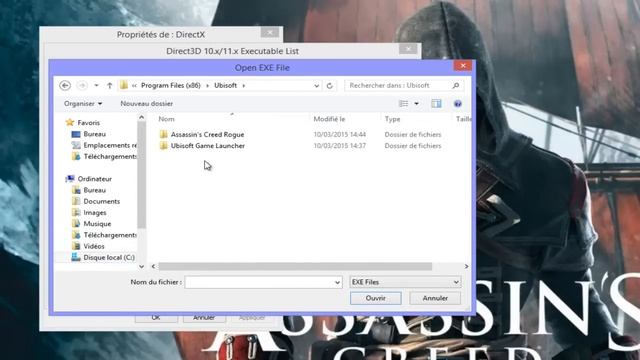Open the EXE Files type dropdown
The height and width of the screenshot is (360, 640).
(x=406, y=282)
